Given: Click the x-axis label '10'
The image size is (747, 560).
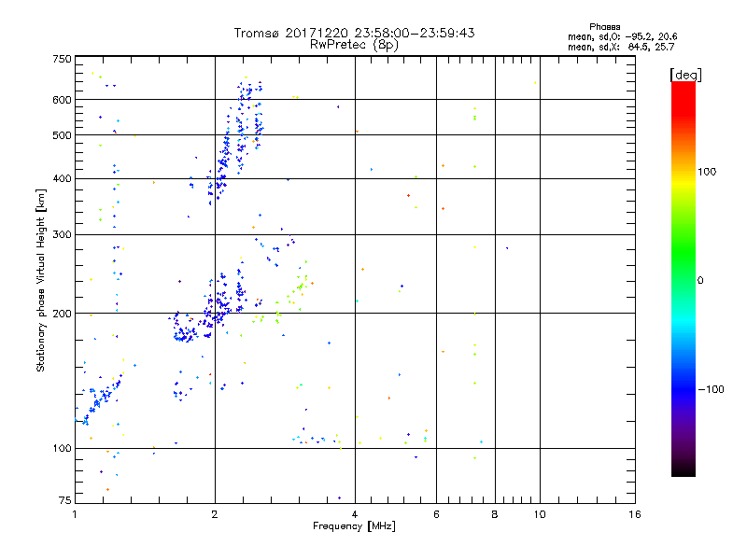Looking at the screenshot, I should (x=540, y=514).
